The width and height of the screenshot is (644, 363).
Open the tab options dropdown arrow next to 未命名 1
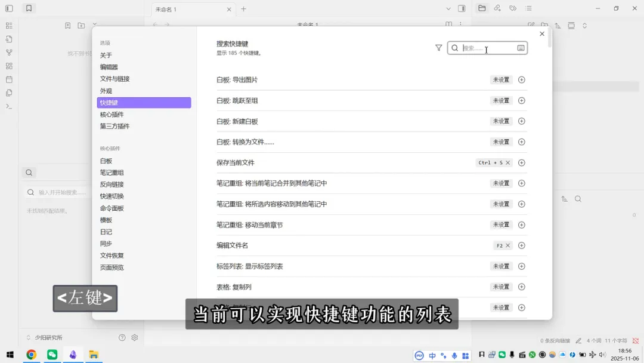coord(449,8)
